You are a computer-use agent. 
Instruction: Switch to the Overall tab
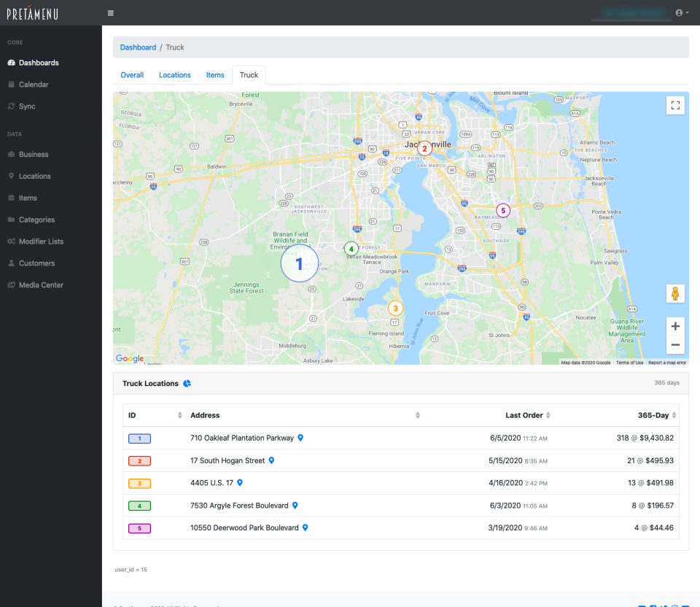132,75
